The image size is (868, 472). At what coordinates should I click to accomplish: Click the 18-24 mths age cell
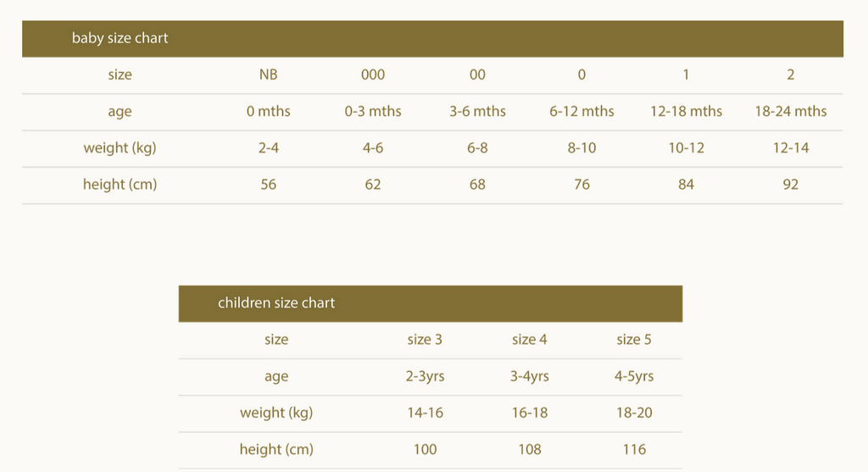pyautogui.click(x=791, y=111)
